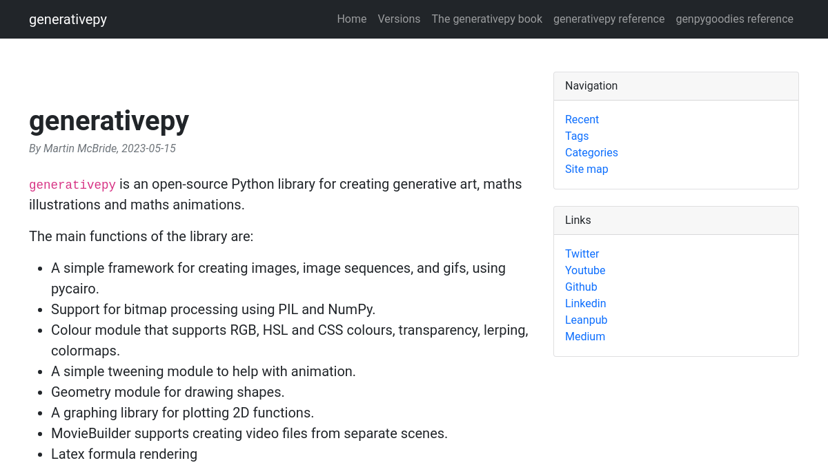Open the Github link

point(581,287)
